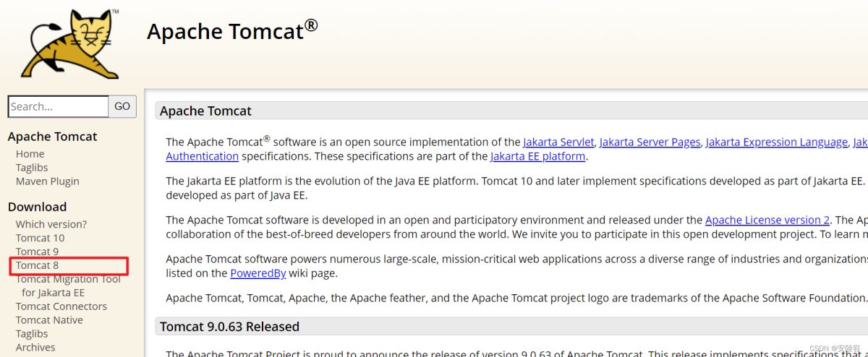Viewport: 868px width, 357px height.
Task: Go to Maven Plugin page
Action: coord(47,181)
